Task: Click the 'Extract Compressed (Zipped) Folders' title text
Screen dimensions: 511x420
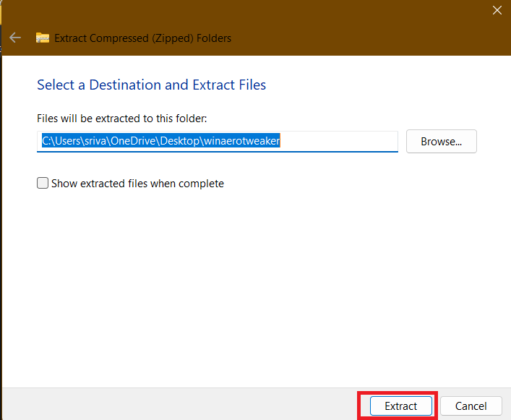Action: tap(143, 38)
